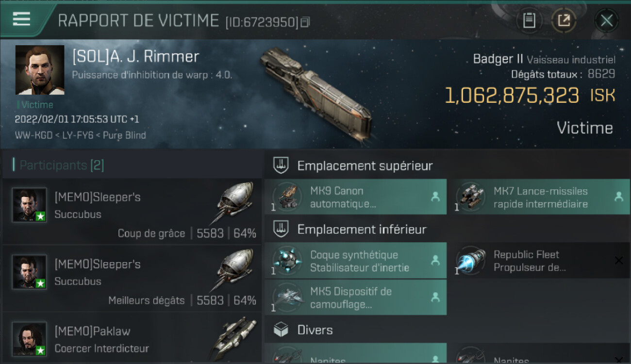Open Paklaw's Coercer Interdicteur entry
This screenshot has width=631, height=364.
(132, 338)
